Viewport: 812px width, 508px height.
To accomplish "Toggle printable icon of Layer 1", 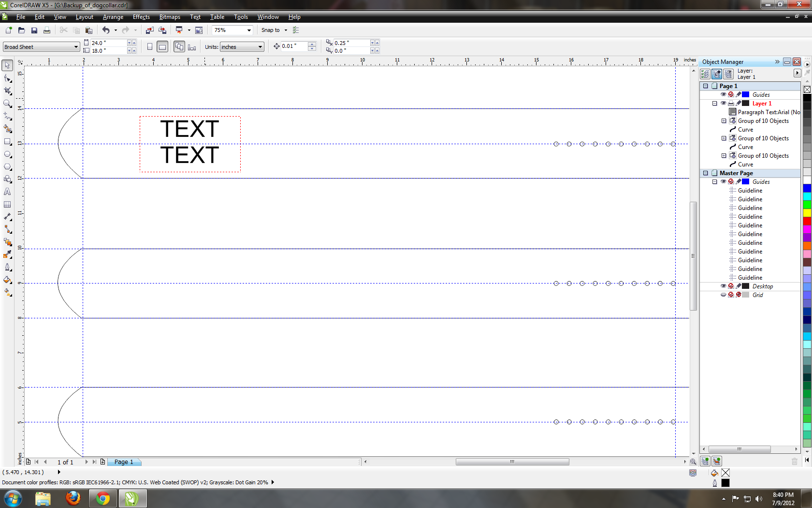I will coord(731,103).
